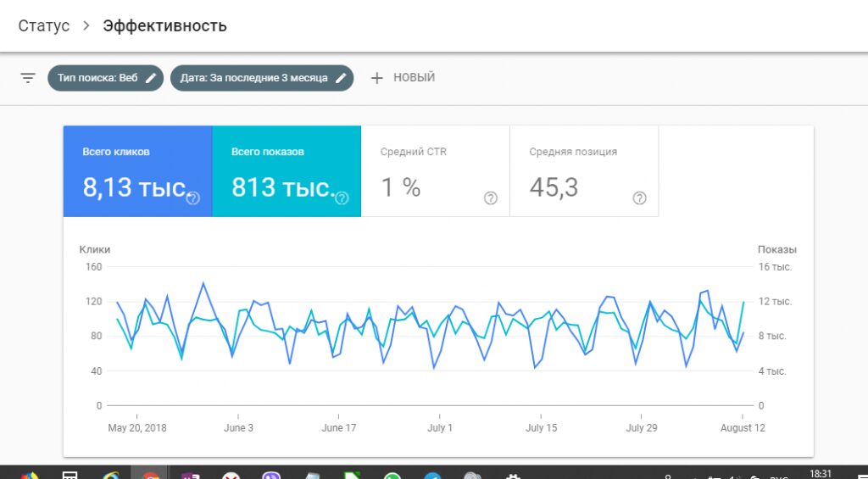Open help icon on Средняя позиция card
The height and width of the screenshot is (479, 868).
640,198
